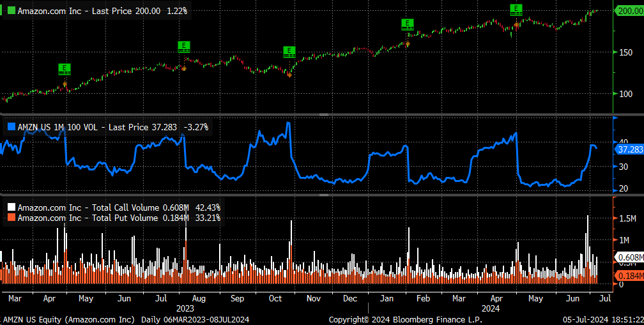Click the green 200.00 price tag on axis

pos(631,11)
